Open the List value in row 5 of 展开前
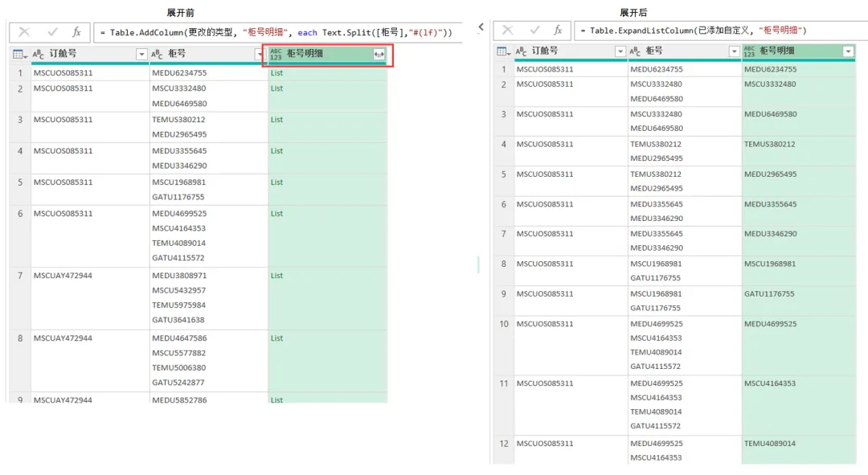 pos(276,182)
